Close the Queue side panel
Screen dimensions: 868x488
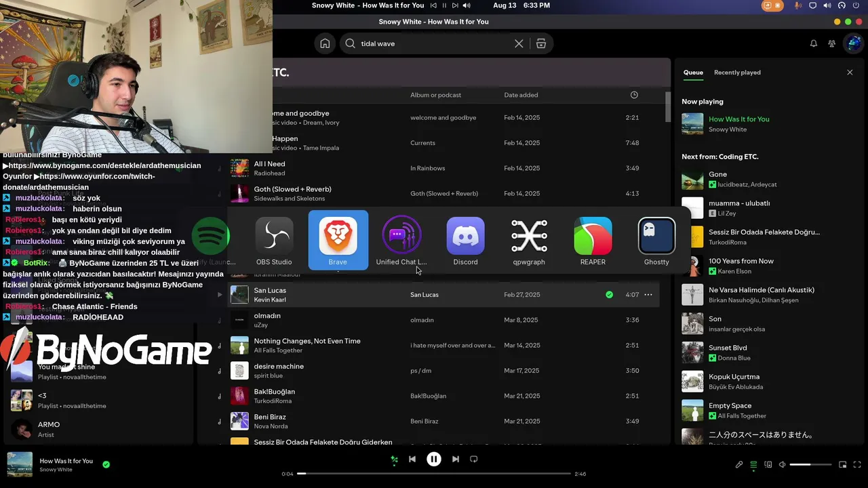[x=850, y=73]
